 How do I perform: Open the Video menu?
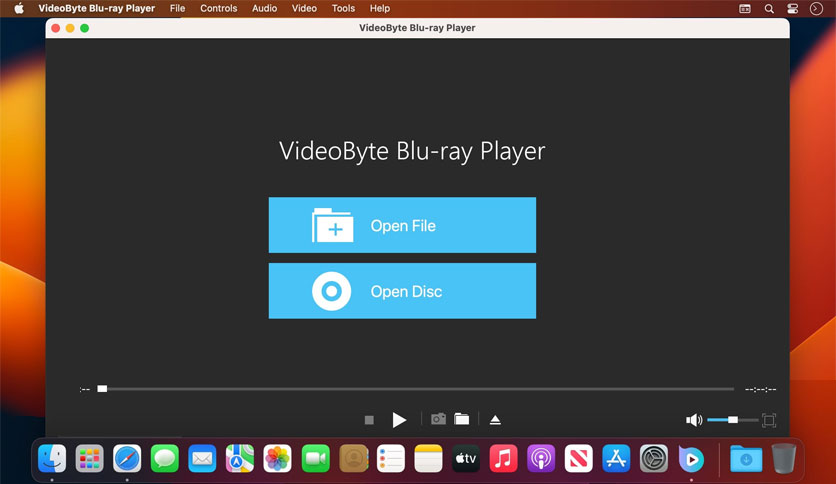pyautogui.click(x=304, y=9)
